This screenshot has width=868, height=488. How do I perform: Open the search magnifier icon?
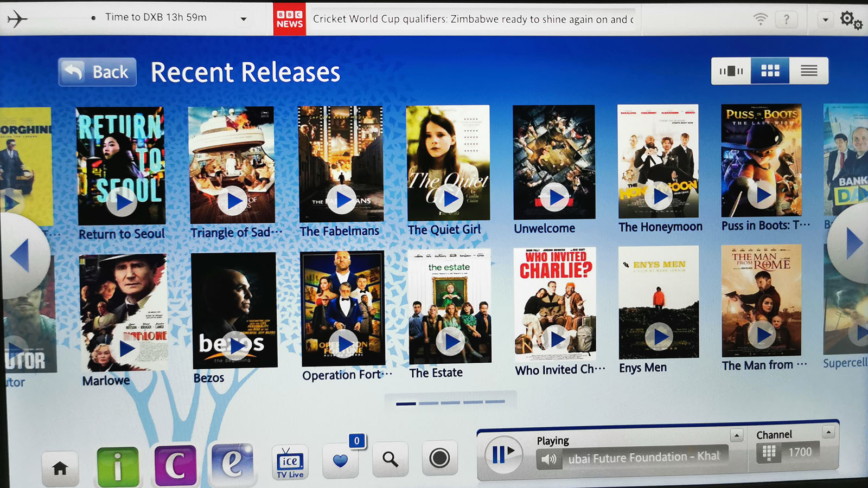point(390,459)
